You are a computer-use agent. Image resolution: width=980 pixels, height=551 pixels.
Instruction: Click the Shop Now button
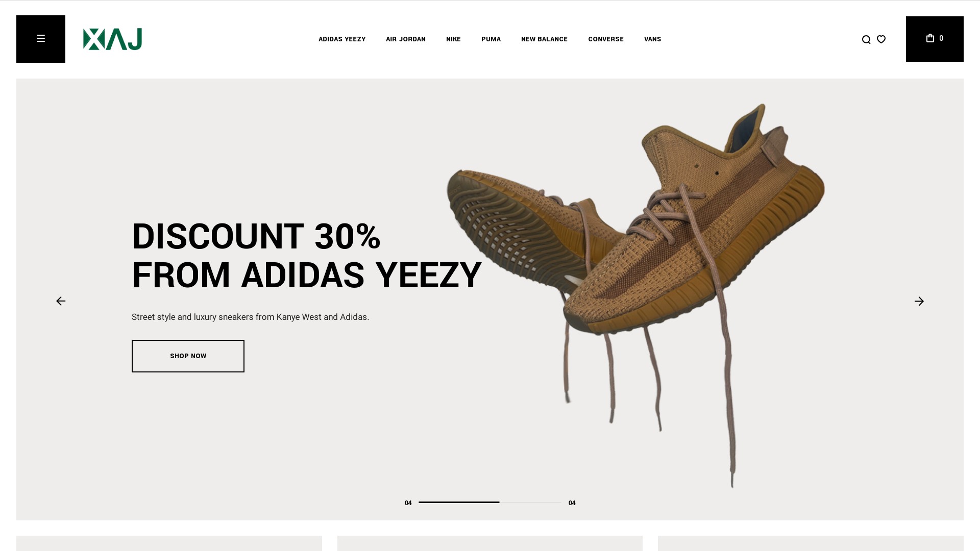(188, 356)
